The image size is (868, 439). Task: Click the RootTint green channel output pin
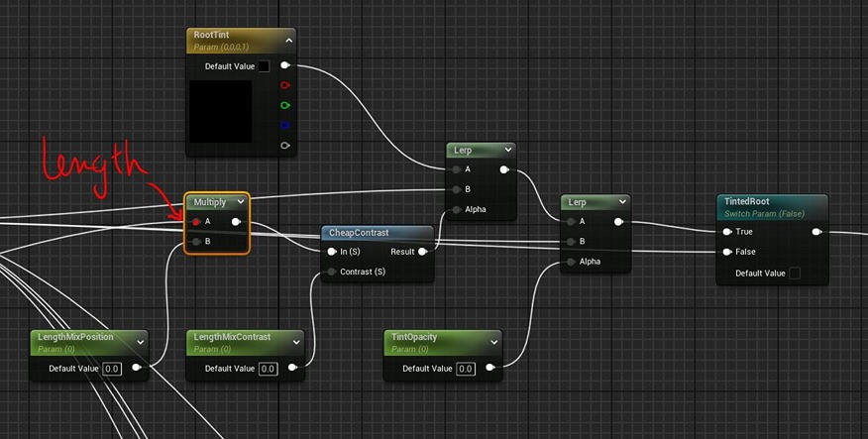[285, 105]
